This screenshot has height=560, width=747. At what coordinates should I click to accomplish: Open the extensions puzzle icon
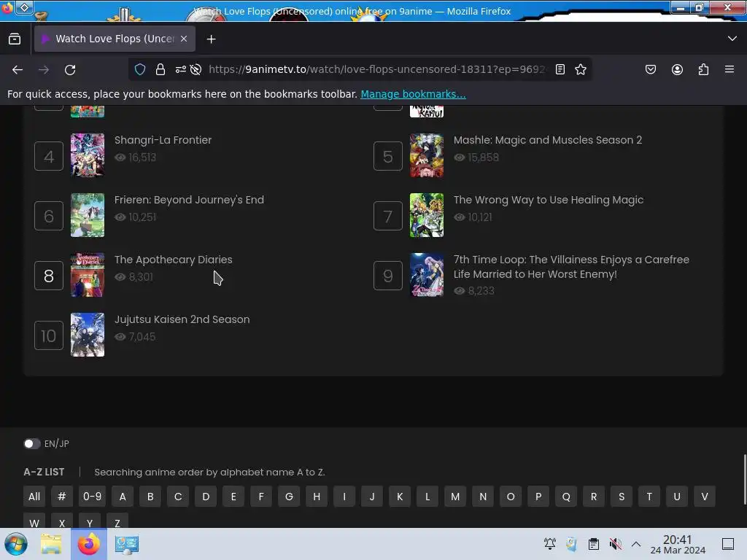pos(703,69)
